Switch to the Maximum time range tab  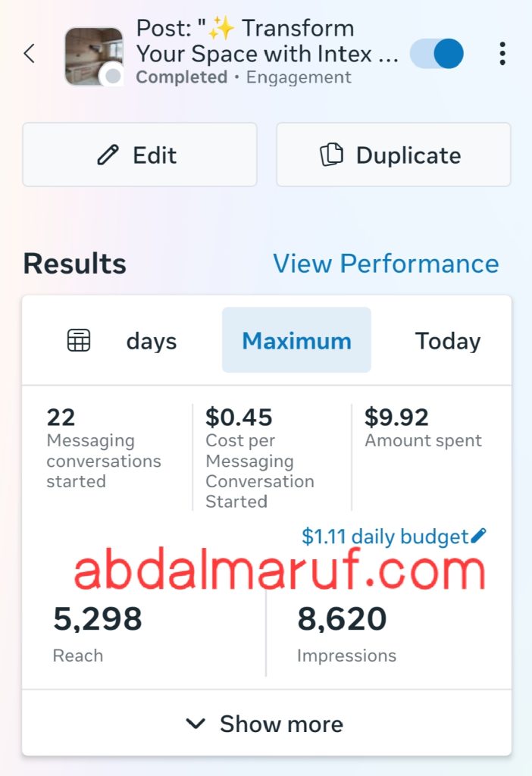click(296, 341)
